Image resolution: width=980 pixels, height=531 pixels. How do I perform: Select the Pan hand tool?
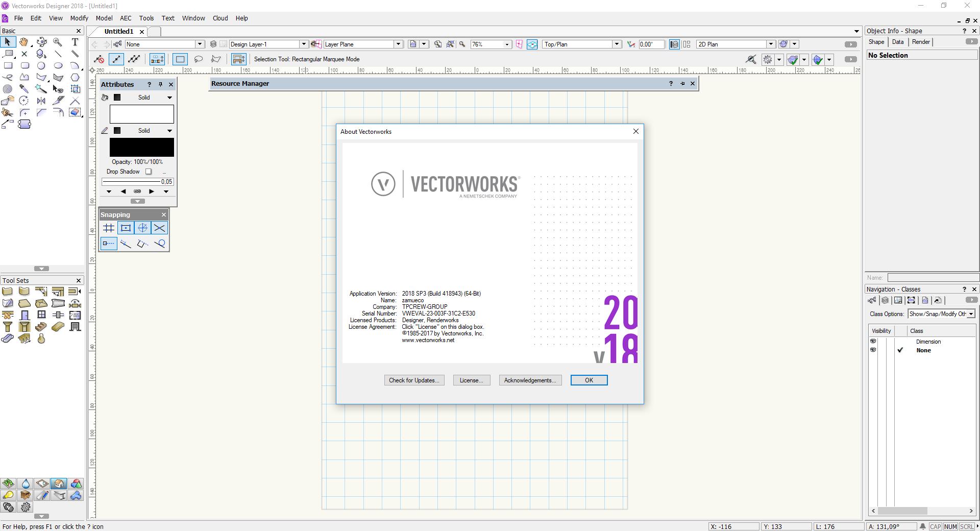click(24, 42)
